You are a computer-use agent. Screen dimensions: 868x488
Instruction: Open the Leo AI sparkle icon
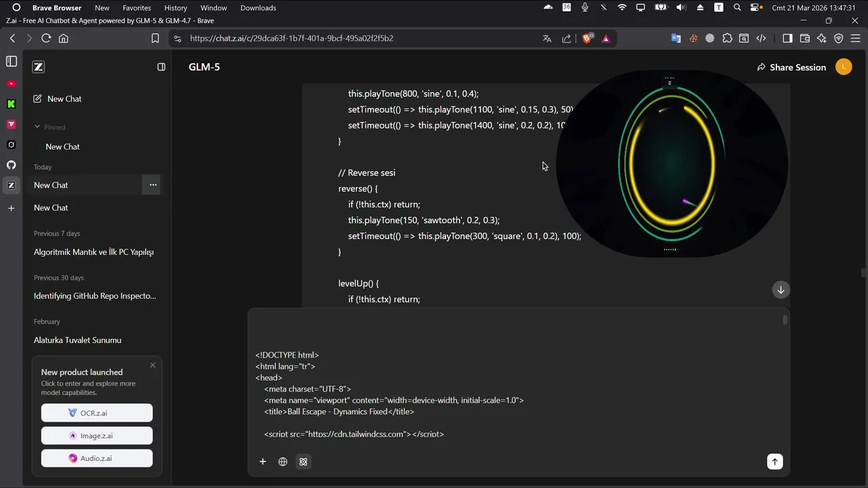click(x=822, y=39)
